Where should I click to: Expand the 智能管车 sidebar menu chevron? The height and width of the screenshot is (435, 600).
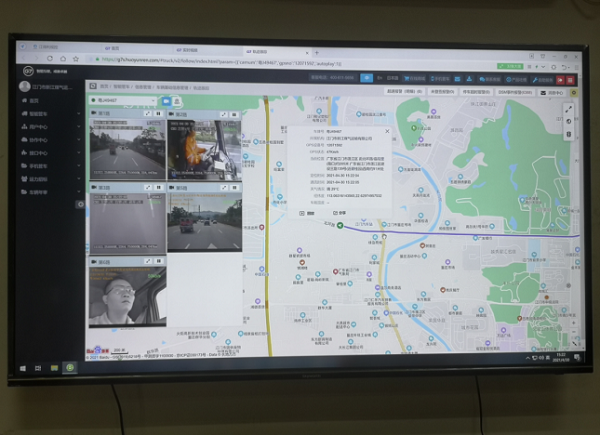point(78,114)
